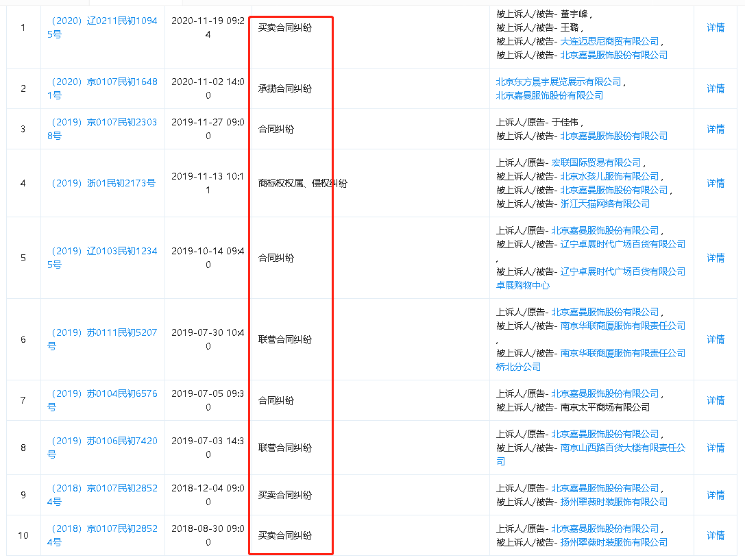Open 南京华联商厦服饰有限责任公司桥北分公司 link
Viewport: 745px width, 560px height.
(591, 360)
